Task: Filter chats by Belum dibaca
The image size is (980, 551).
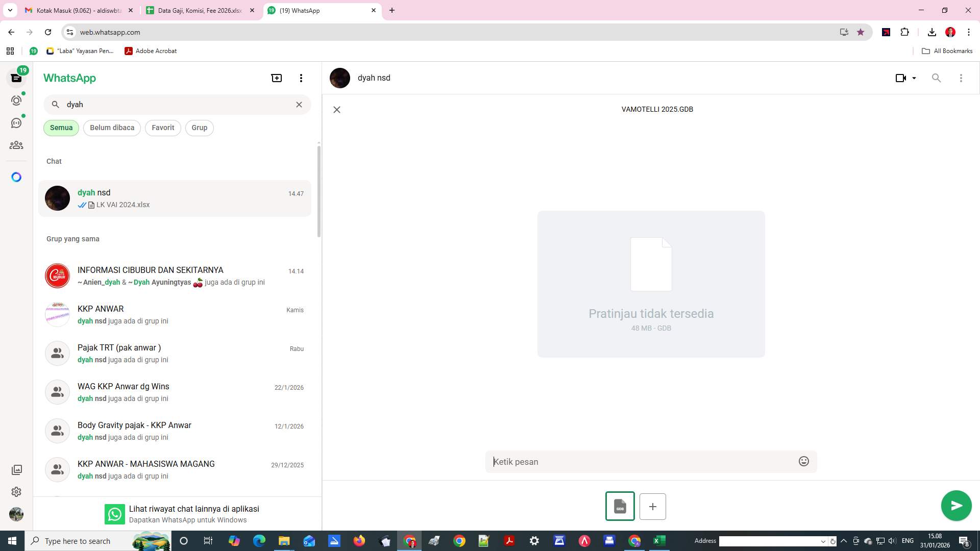Action: click(112, 128)
